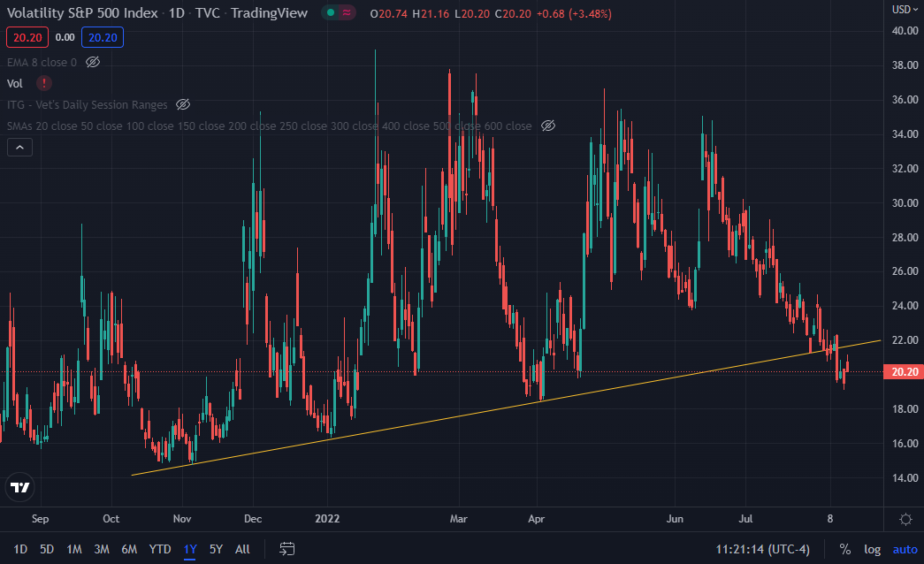Screen dimensions: 924x564
Task: Select the active 1Y date range
Action: pyautogui.click(x=190, y=549)
